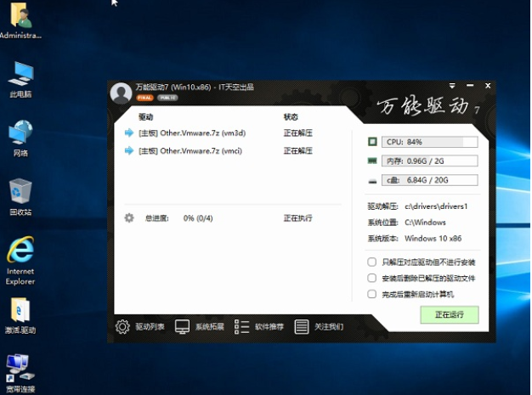The width and height of the screenshot is (532, 395).
Task: Minimize the 万能驱动7 window
Action: (x=470, y=86)
